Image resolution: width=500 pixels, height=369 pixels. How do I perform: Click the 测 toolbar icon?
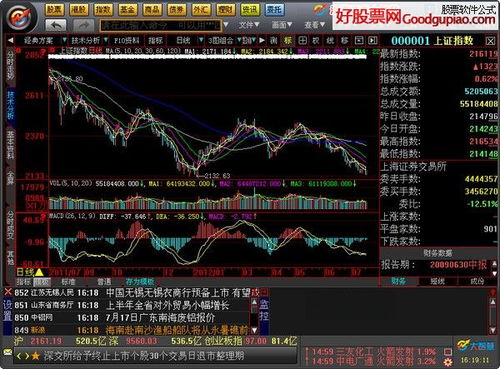point(274,41)
